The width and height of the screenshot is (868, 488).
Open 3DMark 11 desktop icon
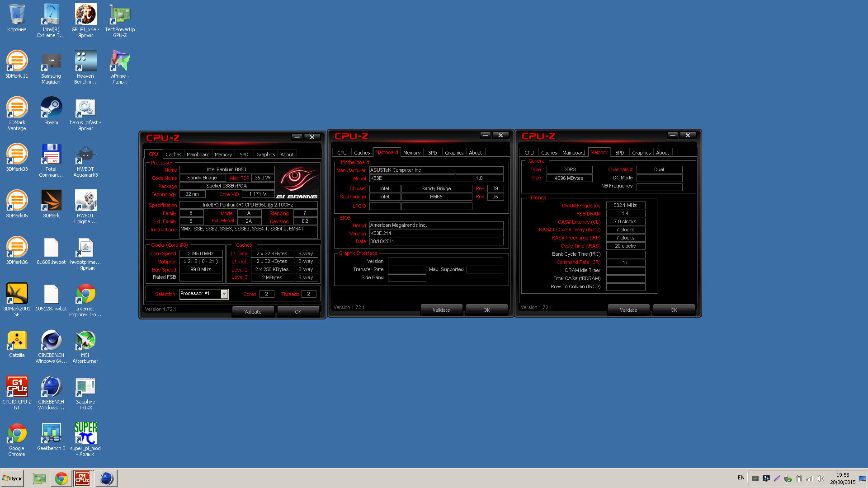click(17, 65)
